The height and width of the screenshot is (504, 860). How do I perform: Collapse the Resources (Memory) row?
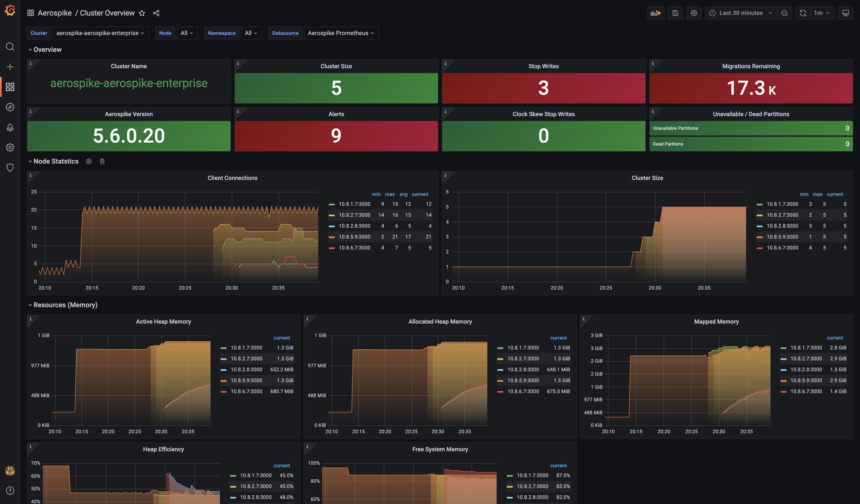pyautogui.click(x=65, y=305)
